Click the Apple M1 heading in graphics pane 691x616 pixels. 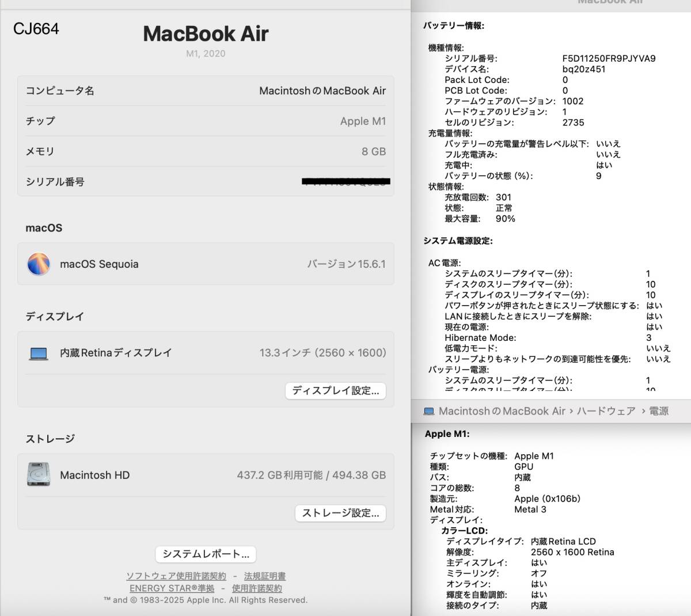(x=447, y=434)
